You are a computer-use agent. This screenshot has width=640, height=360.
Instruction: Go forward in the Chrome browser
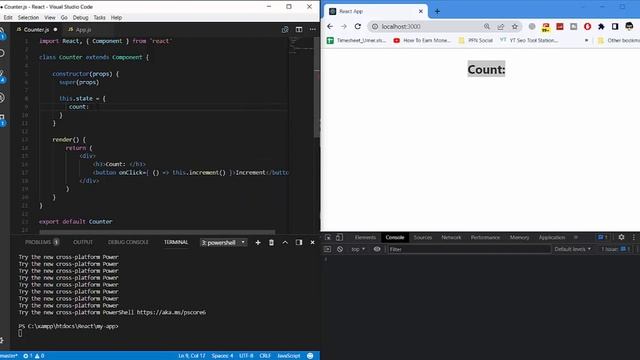point(344,26)
